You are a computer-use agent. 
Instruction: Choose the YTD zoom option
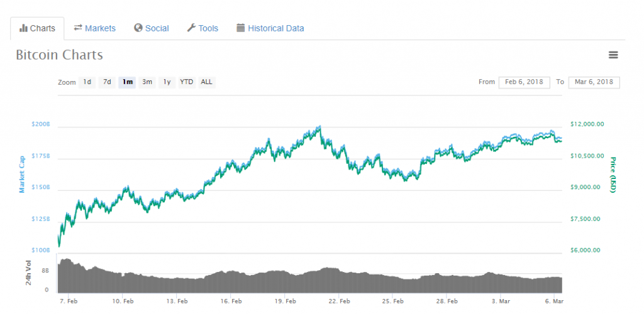coord(186,82)
